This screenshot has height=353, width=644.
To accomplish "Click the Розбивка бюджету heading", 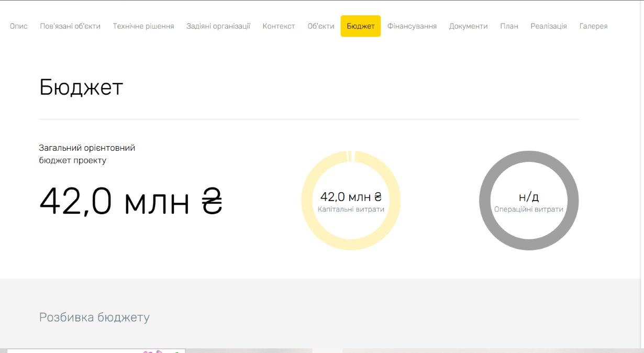I will (94, 317).
